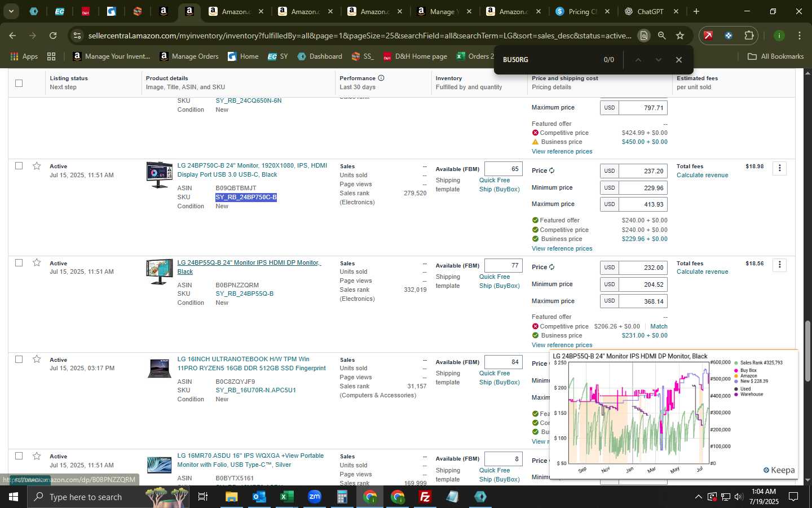Image resolution: width=812 pixels, height=508 pixels.
Task: Edit available quantity field showing 77
Action: pyautogui.click(x=504, y=265)
